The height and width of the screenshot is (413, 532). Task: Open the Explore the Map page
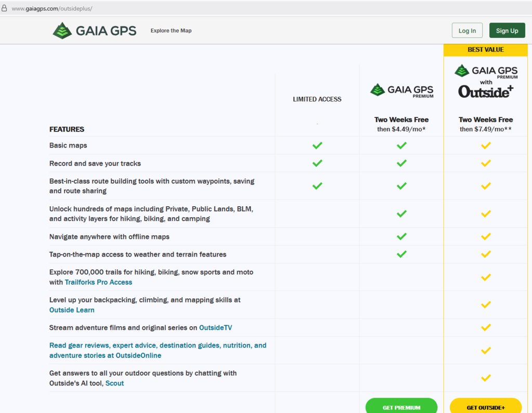coord(171,31)
